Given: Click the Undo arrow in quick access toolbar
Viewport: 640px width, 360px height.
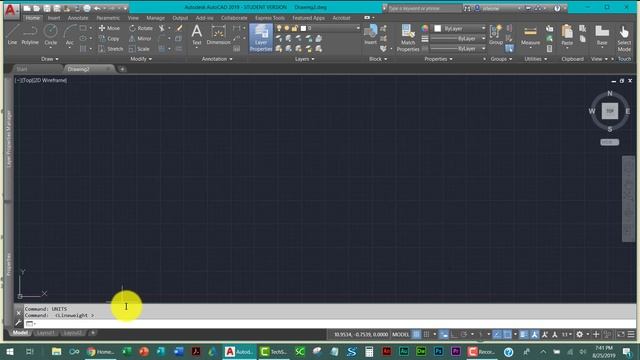Looking at the screenshot, I should click(97, 8).
